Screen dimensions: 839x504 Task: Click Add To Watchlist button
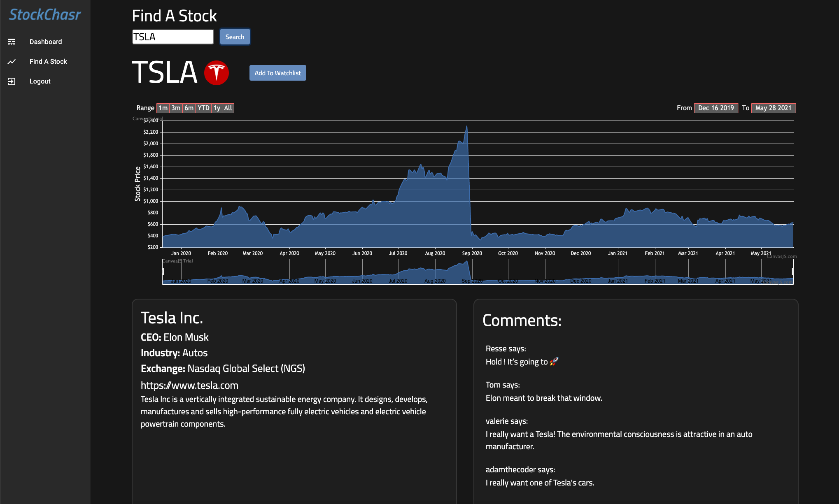(277, 73)
